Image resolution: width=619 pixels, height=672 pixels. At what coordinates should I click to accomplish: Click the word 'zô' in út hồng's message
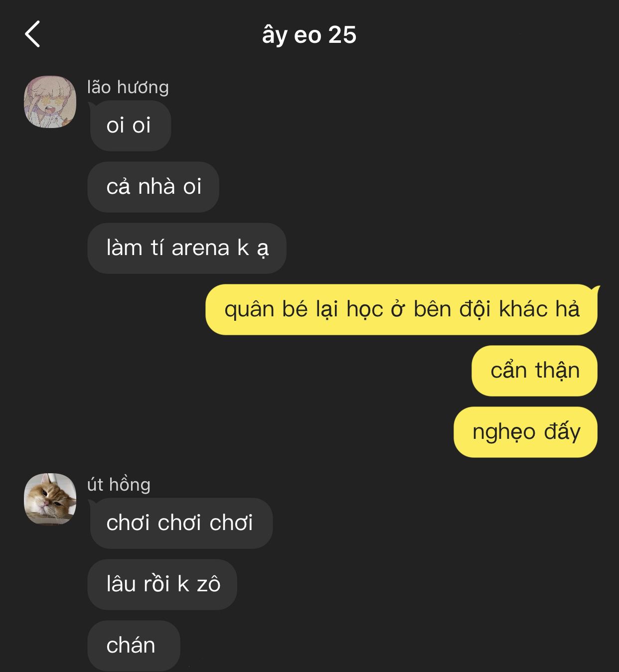click(209, 584)
